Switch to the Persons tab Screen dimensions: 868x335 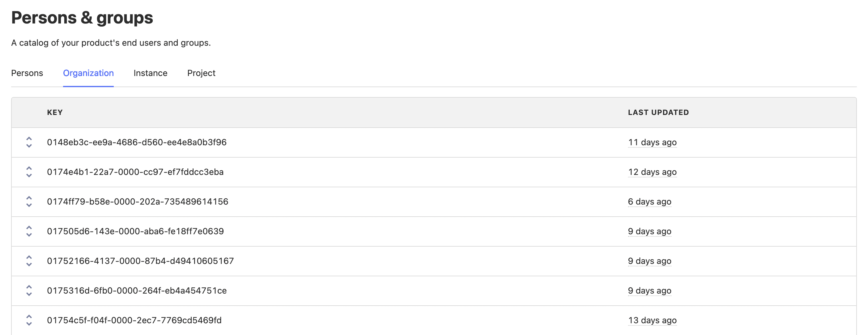pos(27,73)
